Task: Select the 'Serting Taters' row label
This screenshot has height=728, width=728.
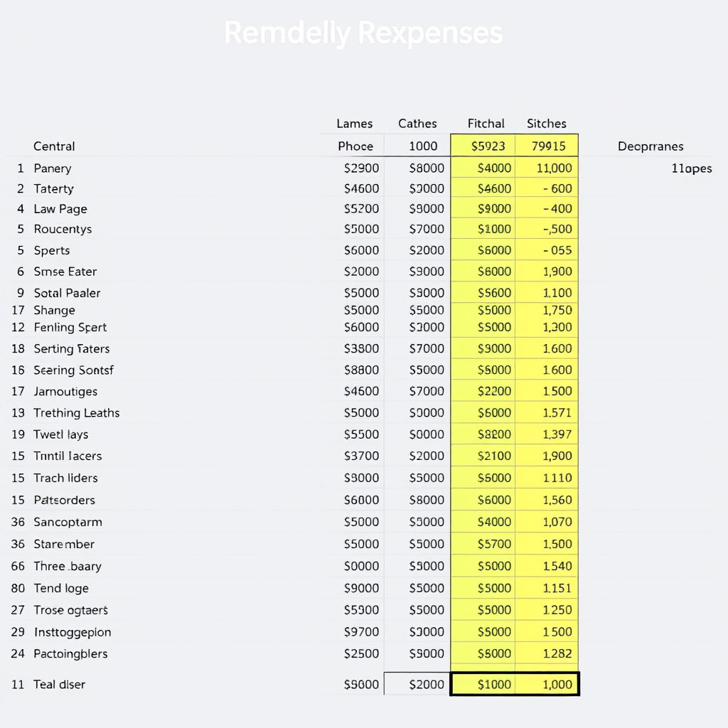Action: [72, 348]
